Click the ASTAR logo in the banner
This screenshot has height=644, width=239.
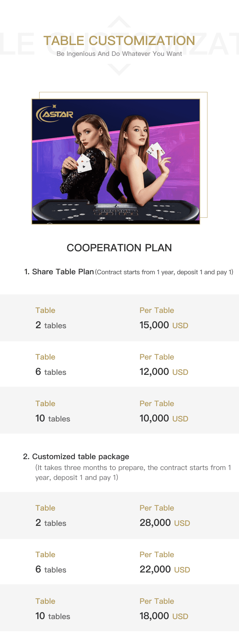click(55, 114)
